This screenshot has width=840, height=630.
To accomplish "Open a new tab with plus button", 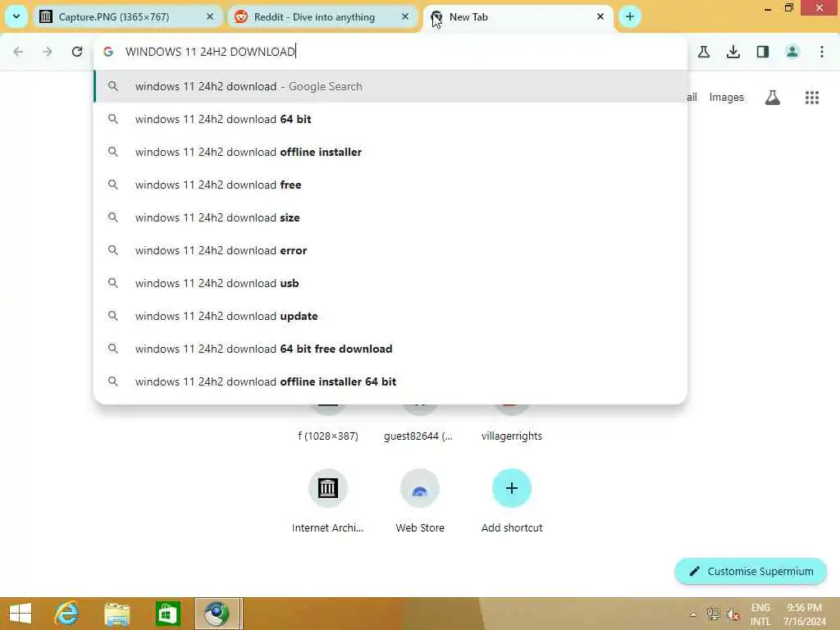I will (x=630, y=16).
